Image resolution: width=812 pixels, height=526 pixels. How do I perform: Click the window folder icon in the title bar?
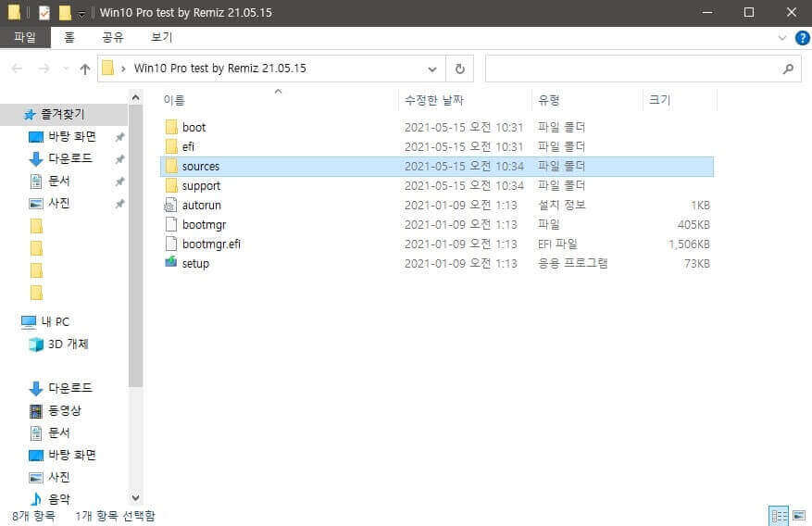coord(14,12)
